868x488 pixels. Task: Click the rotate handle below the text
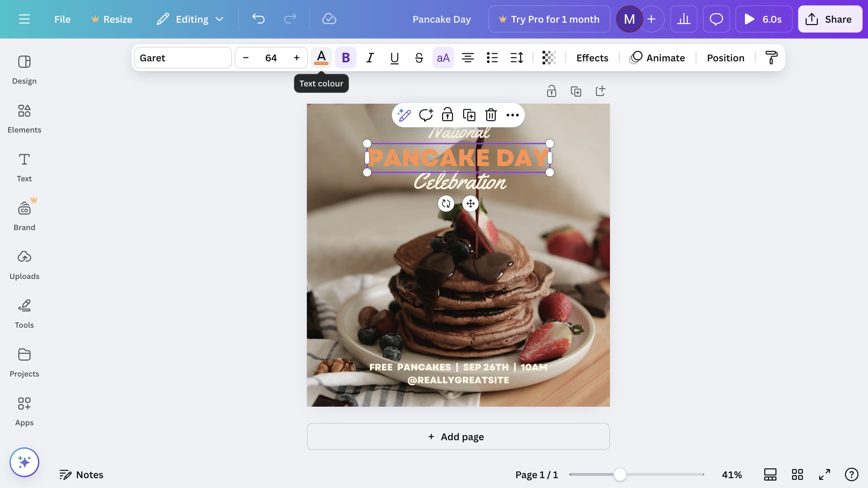point(446,204)
